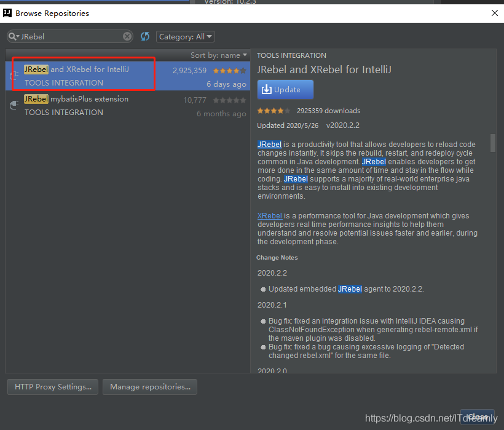Click the 2,925,359 download count
Screen dimensions: 504x430
[190, 71]
